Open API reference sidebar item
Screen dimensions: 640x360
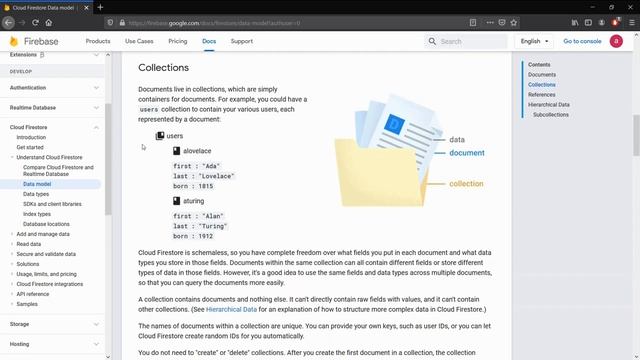(33, 294)
